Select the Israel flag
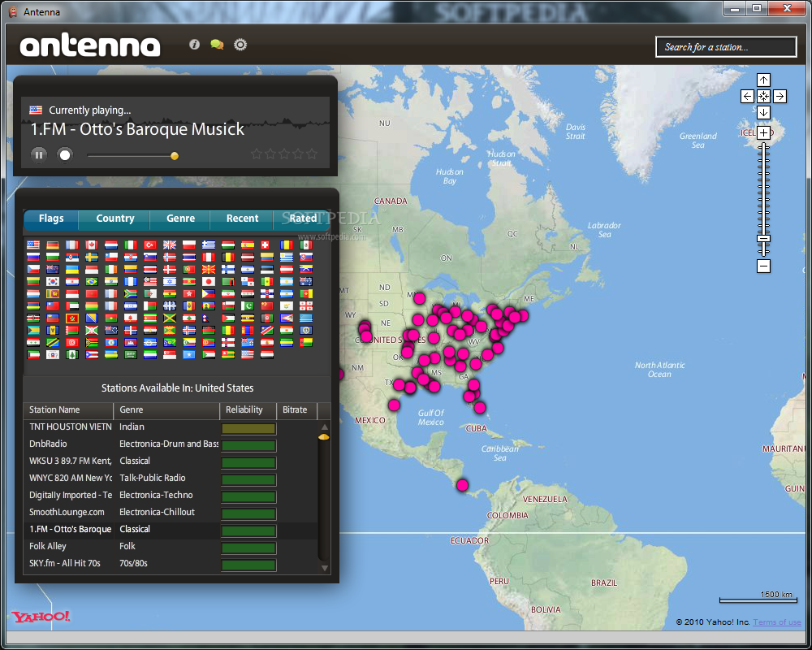Viewport: 812px width, 650px height. coord(170,281)
